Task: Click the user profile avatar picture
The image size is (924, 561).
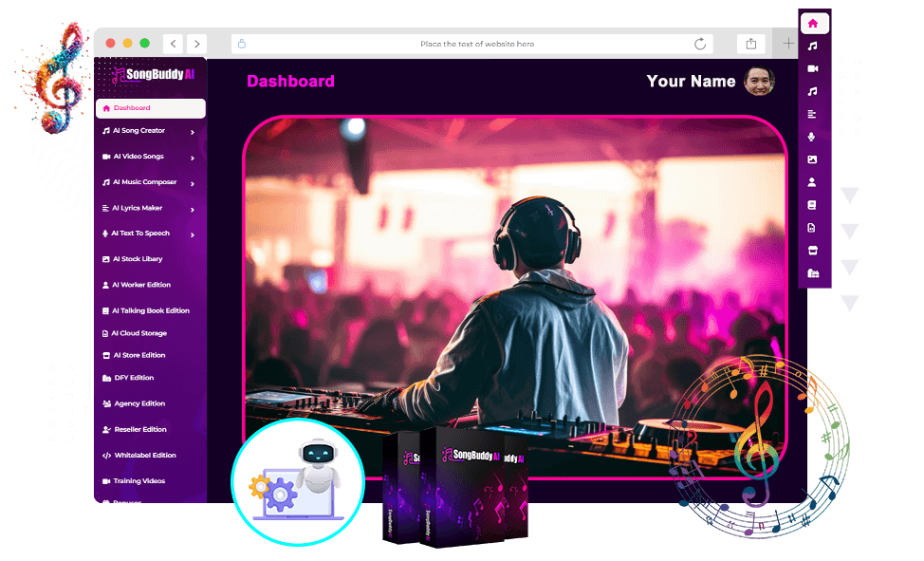Action: pos(759,82)
